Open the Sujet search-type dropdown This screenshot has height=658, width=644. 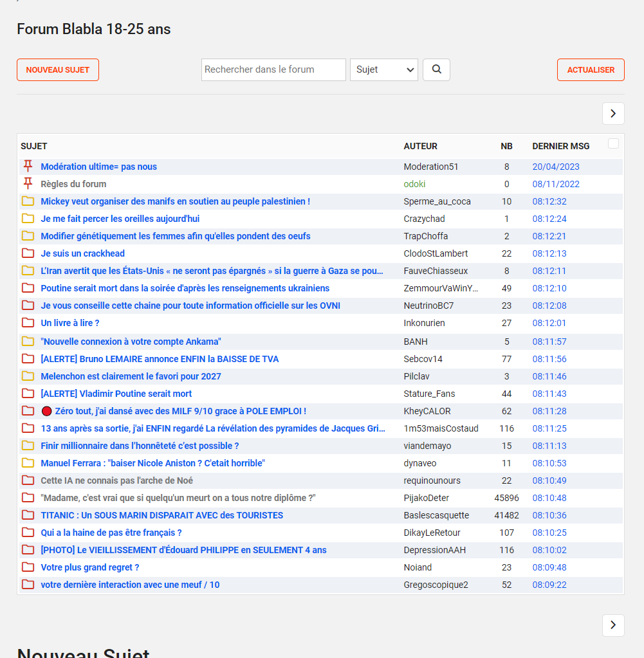[383, 69]
